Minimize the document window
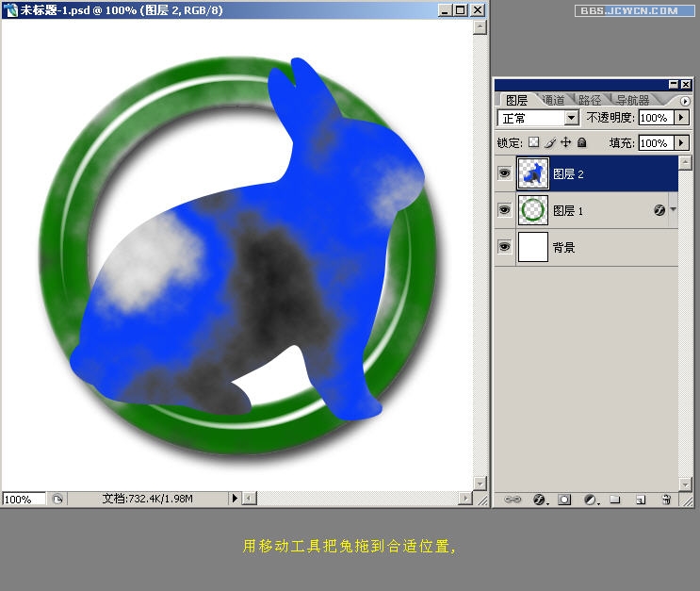Viewport: 700px width, 591px height. point(445,9)
